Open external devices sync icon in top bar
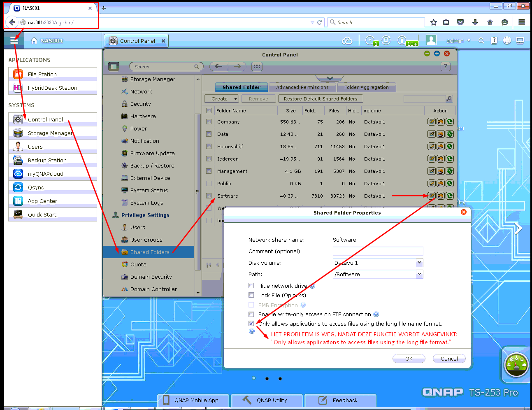The image size is (532, 410). [386, 40]
